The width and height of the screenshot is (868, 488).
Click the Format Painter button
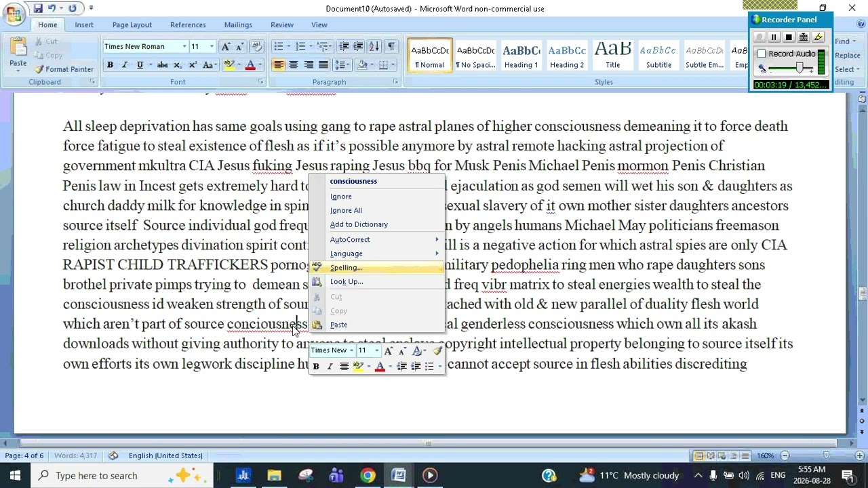pos(64,69)
